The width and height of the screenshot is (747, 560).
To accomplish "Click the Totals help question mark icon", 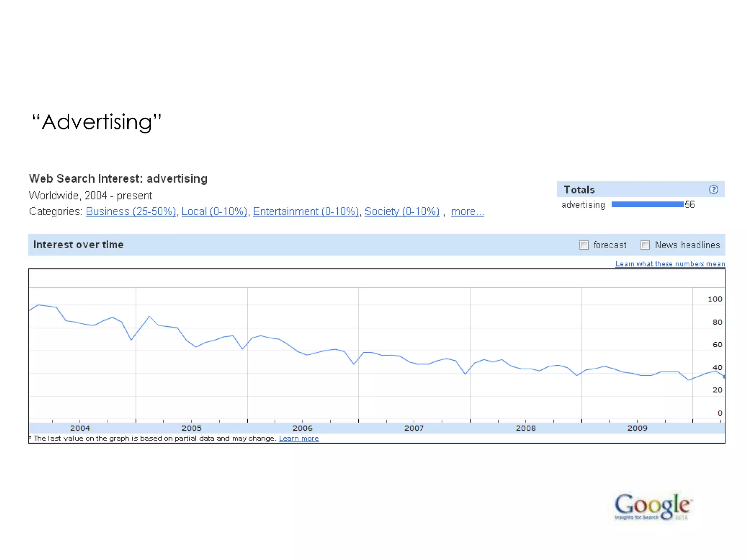I will tap(713, 190).
